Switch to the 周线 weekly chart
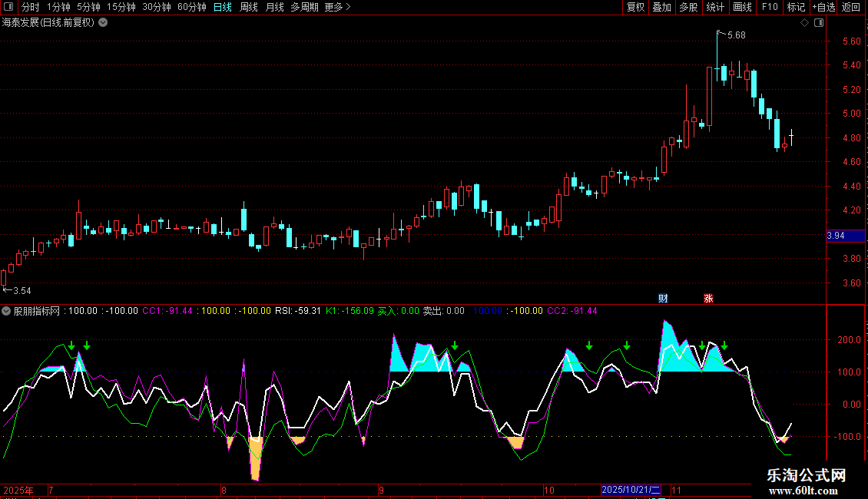This screenshot has width=868, height=499. [x=248, y=7]
